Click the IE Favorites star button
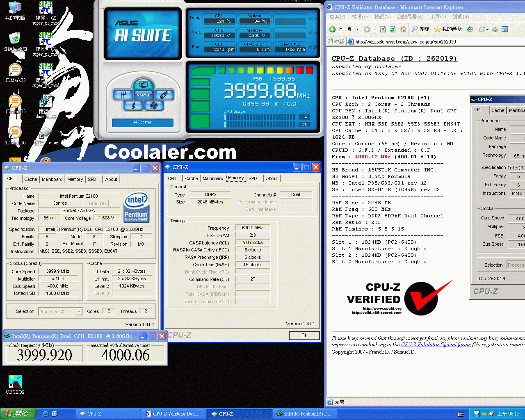Image resolution: width=525 pixels, height=420 pixels. pyautogui.click(x=447, y=29)
